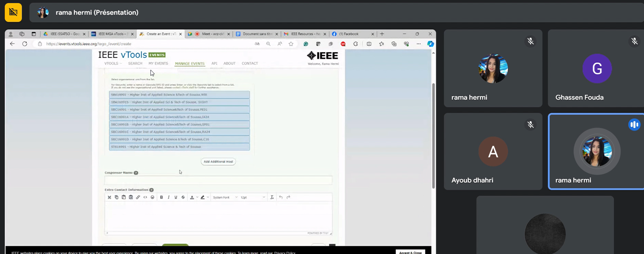Switch to the Facebook tab
Screen dimensions: 644x254
[x=353, y=34]
